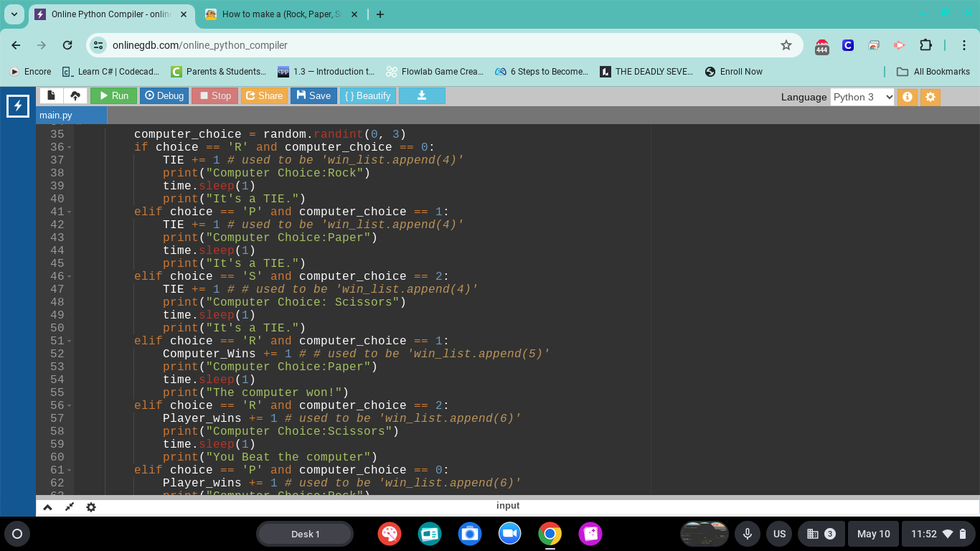Screen dimensions: 980x551
Task: Open the Enroll Now bookmark
Action: click(734, 72)
